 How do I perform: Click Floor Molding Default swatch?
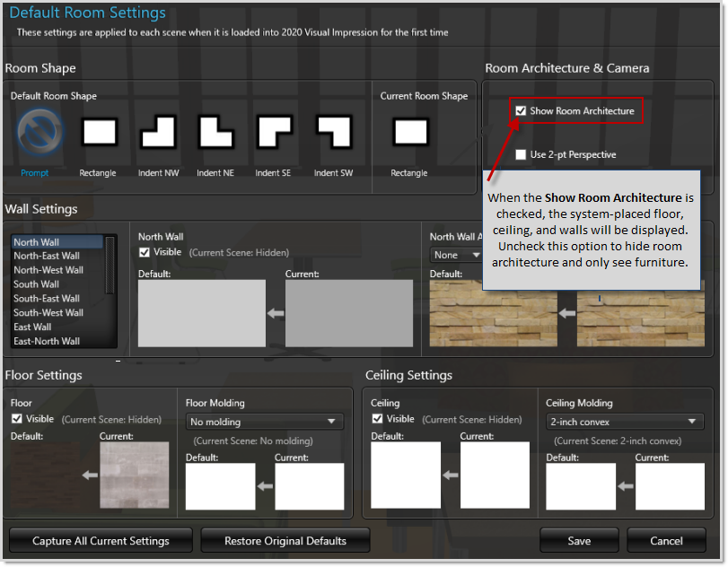221,486
